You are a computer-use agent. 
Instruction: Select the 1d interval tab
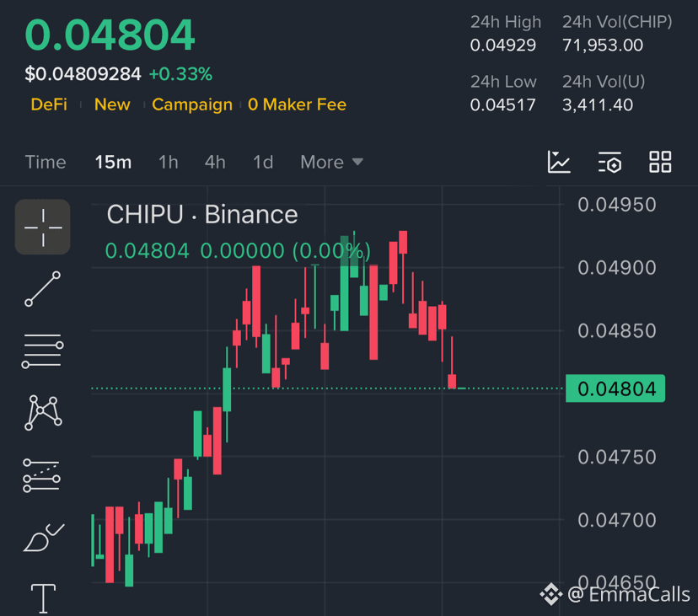tap(263, 162)
